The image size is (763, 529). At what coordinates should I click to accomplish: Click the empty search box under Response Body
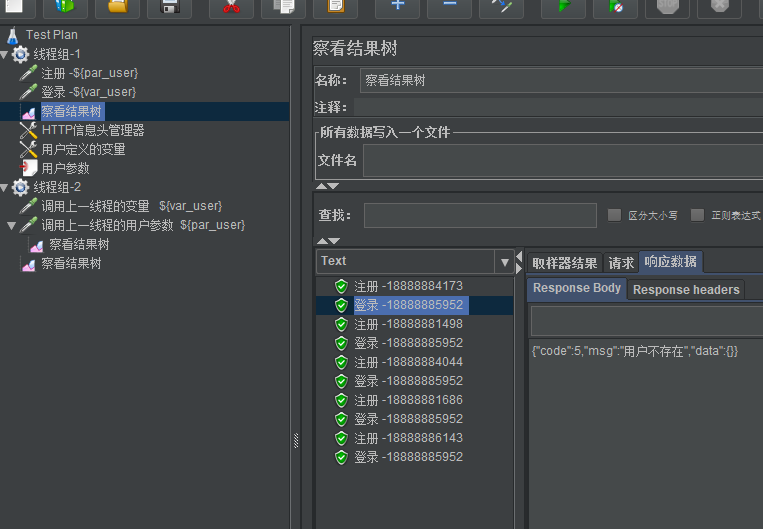(x=647, y=321)
